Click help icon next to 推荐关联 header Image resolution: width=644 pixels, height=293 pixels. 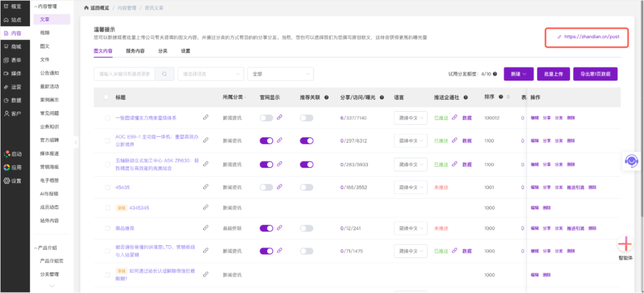coord(326,97)
